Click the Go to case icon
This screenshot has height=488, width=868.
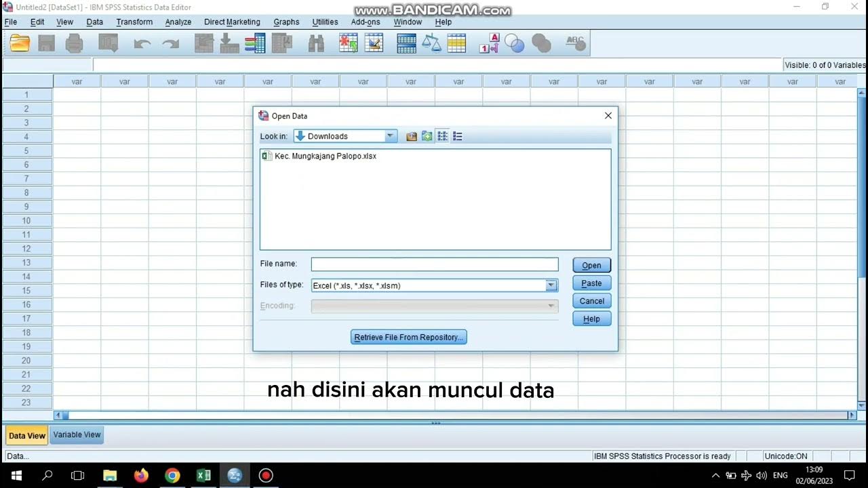pyautogui.click(x=204, y=43)
